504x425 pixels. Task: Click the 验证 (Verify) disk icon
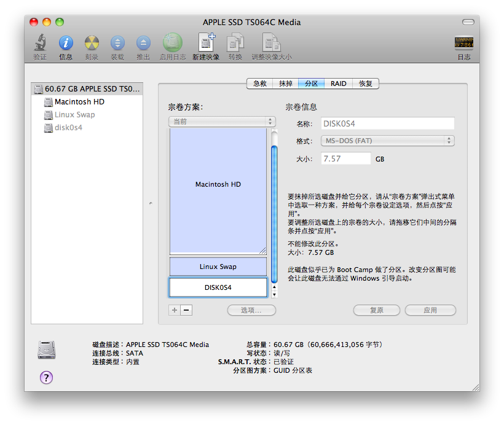pos(39,43)
